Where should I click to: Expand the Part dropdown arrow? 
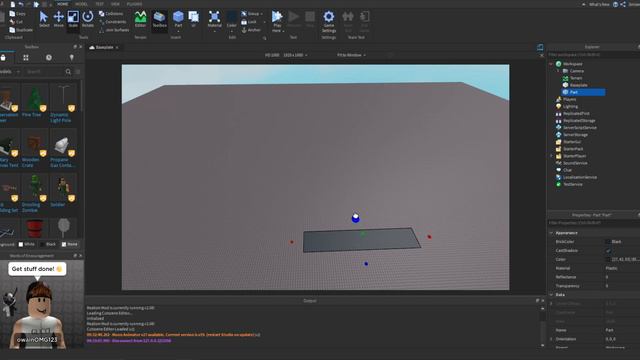coord(178,31)
